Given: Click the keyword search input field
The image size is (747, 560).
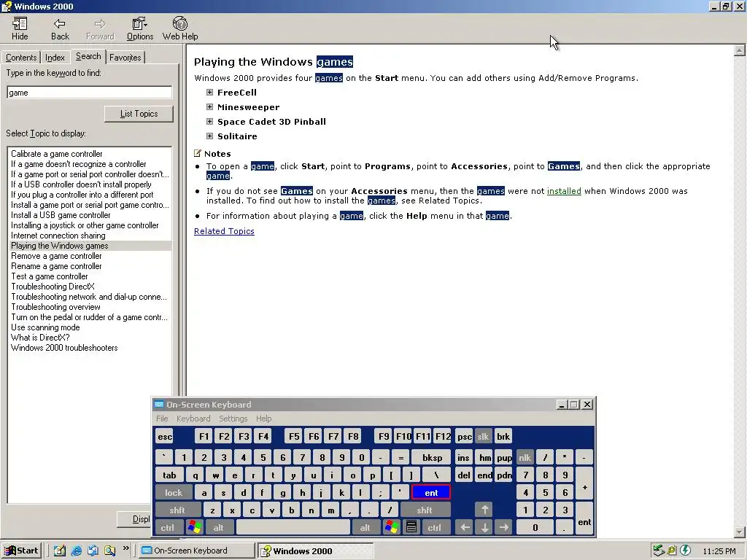Looking at the screenshot, I should 90,93.
